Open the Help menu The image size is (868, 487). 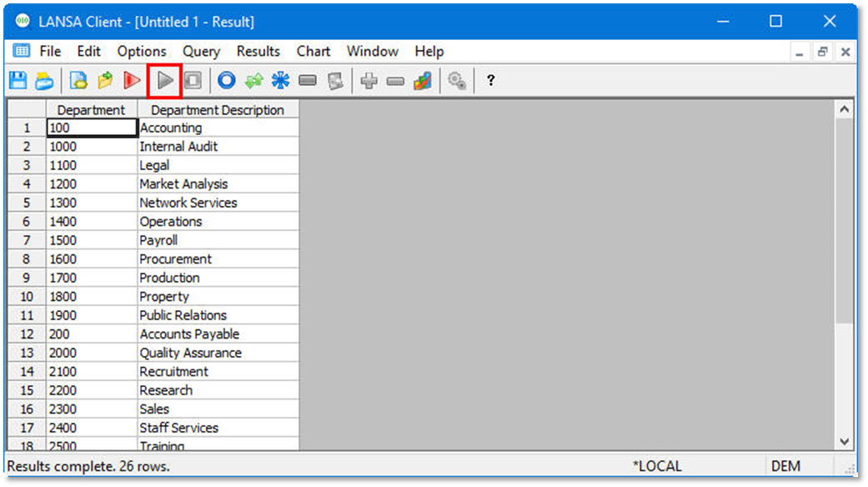pos(429,52)
